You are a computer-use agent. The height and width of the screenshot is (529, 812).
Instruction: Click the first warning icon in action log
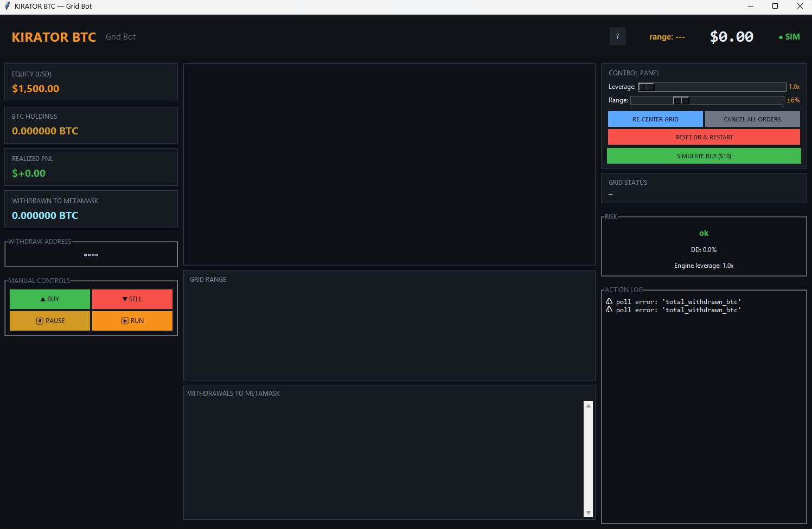coord(609,301)
